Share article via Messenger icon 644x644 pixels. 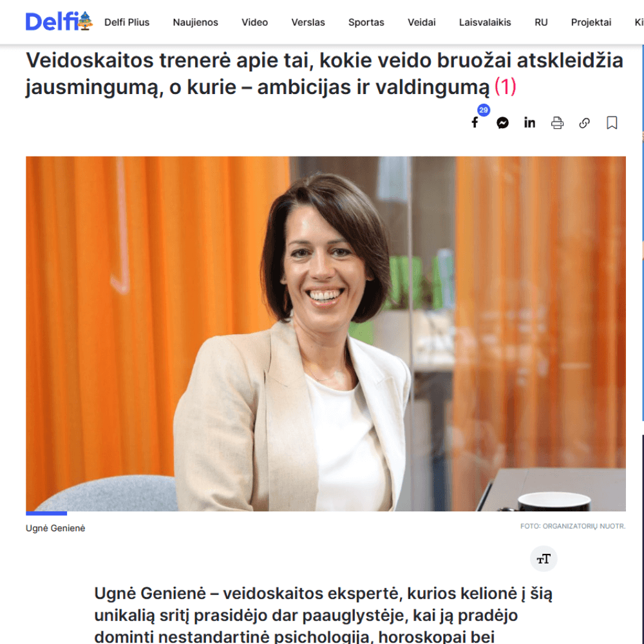[502, 123]
